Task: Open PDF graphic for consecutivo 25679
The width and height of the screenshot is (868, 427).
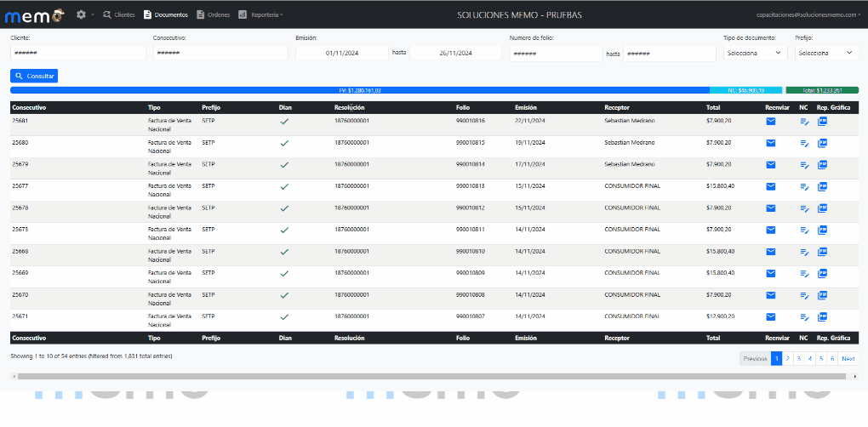Action: tap(822, 164)
